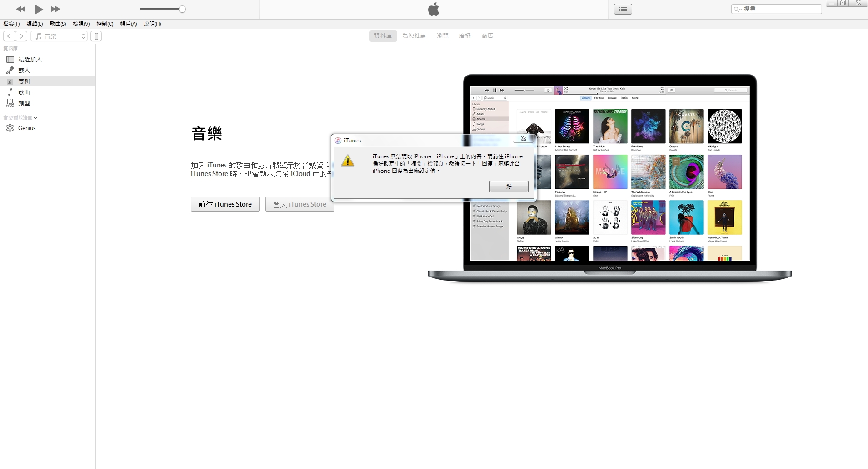The image size is (868, 469).
Task: Switch to the 商店 tab
Action: pyautogui.click(x=487, y=36)
